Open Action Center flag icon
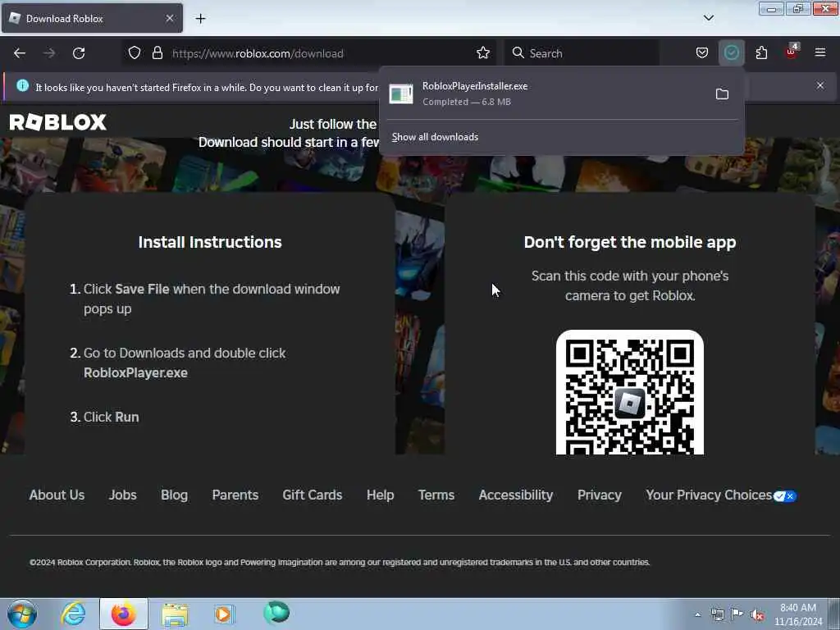This screenshot has width=840, height=630. pos(737,614)
